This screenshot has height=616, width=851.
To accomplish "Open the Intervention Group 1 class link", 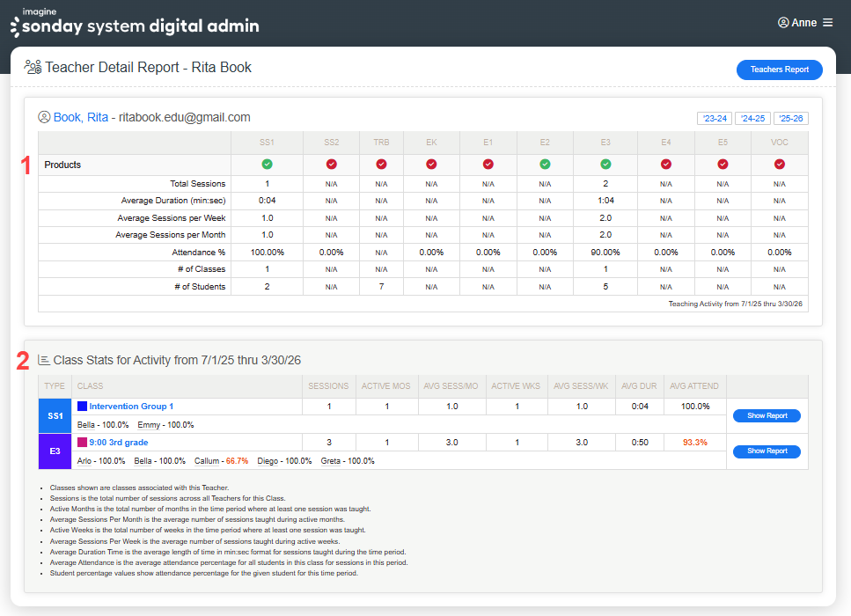I will tap(131, 407).
